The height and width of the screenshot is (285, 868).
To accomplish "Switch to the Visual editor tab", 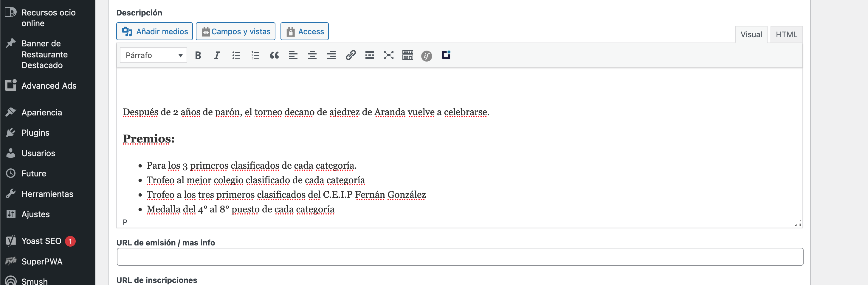I will coord(751,34).
